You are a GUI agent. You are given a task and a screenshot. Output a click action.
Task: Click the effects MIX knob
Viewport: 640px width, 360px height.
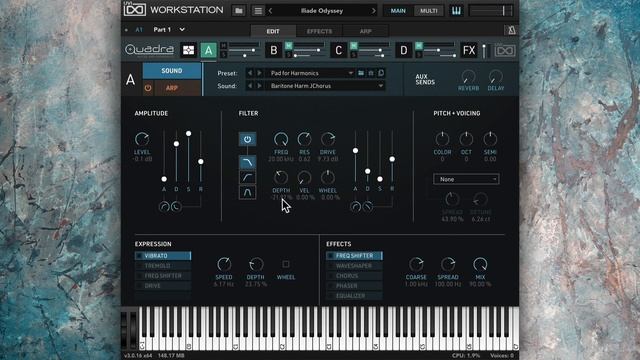[x=480, y=264]
